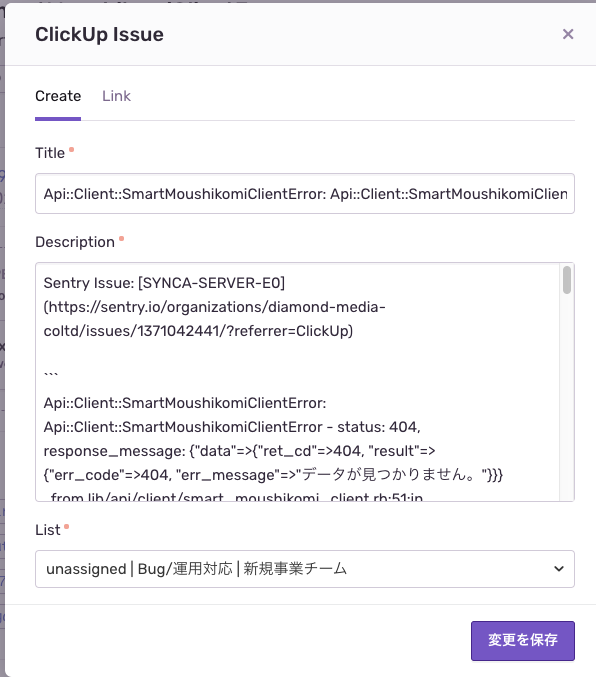The height and width of the screenshot is (677, 596).
Task: Click the status: 404 description line
Action: click(232, 427)
